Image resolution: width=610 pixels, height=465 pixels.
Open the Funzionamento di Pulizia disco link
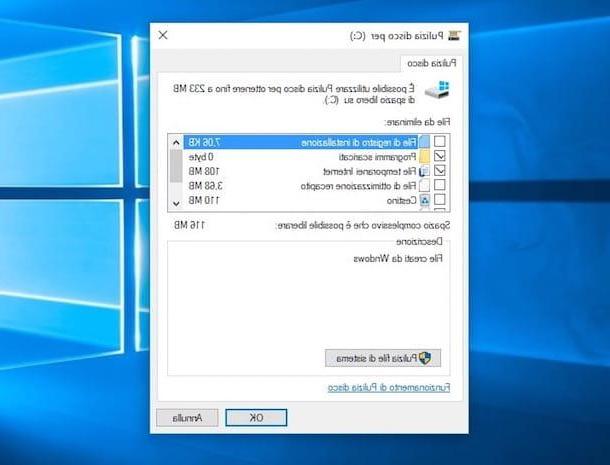click(x=389, y=388)
